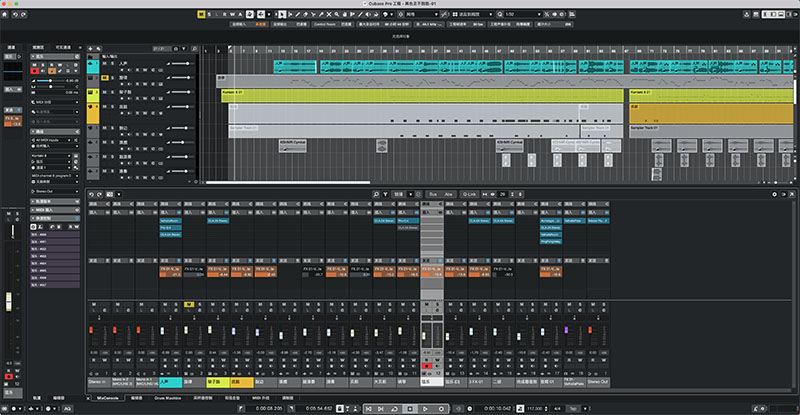This screenshot has width=800, height=415.
Task: Open the Hub via the home icon
Action: point(5,14)
